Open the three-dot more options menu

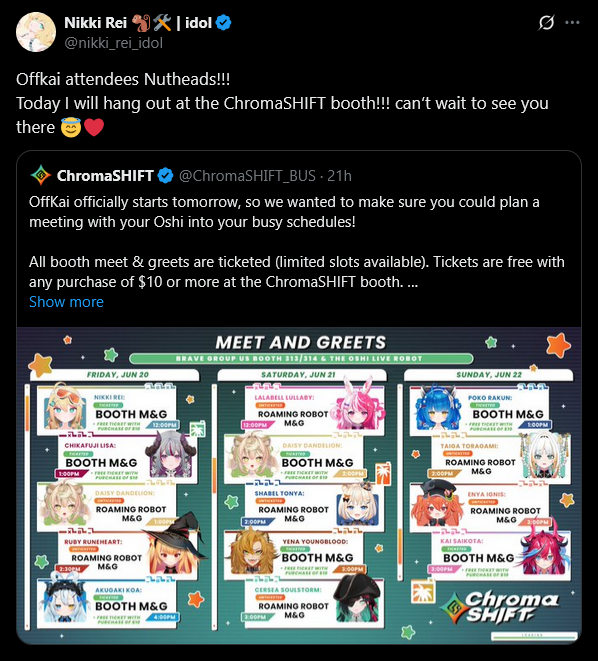coord(572,22)
